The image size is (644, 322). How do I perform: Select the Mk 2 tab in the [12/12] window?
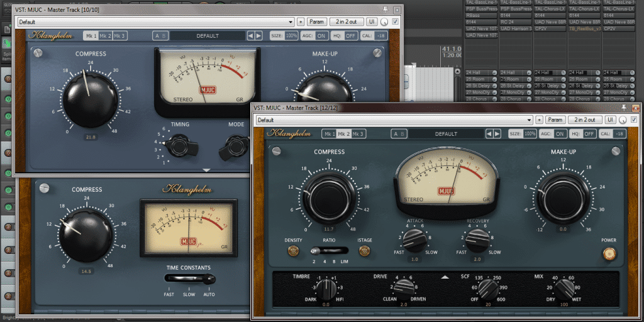click(x=344, y=134)
